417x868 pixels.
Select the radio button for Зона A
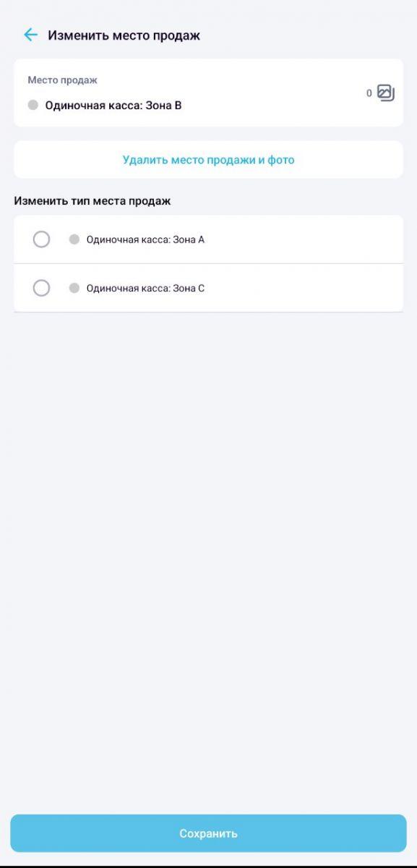coord(41,239)
